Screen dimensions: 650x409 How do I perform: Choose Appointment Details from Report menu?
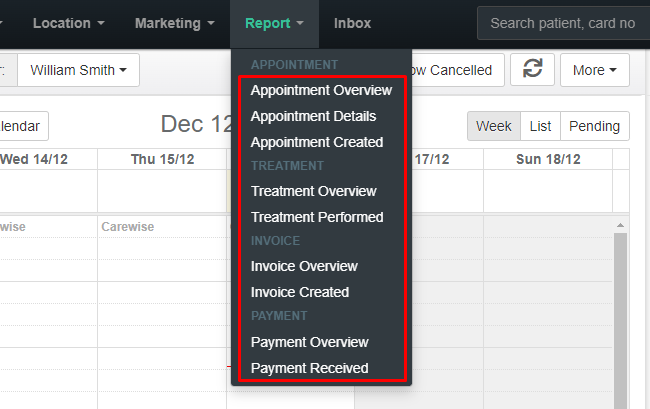pos(313,116)
